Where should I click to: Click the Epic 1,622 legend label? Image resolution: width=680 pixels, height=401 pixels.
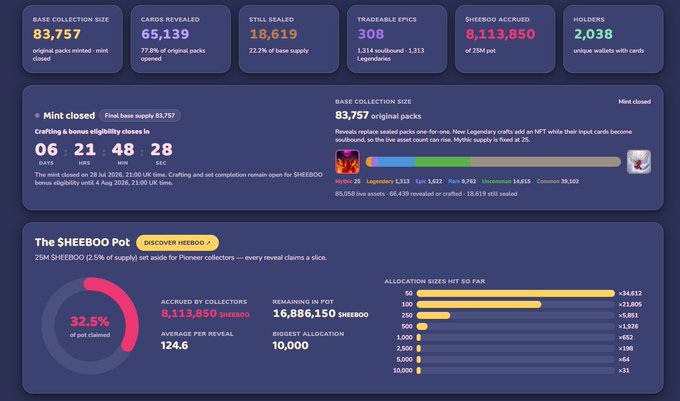(428, 182)
